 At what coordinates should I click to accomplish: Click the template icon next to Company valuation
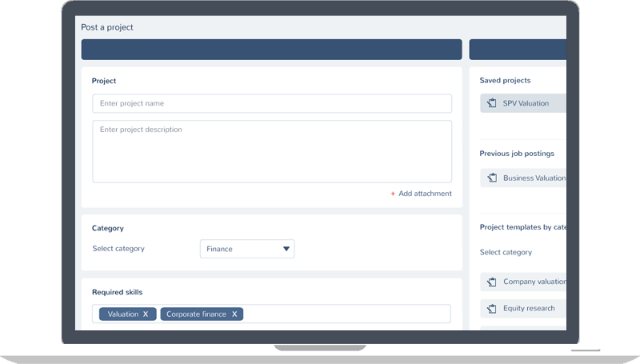pos(492,282)
